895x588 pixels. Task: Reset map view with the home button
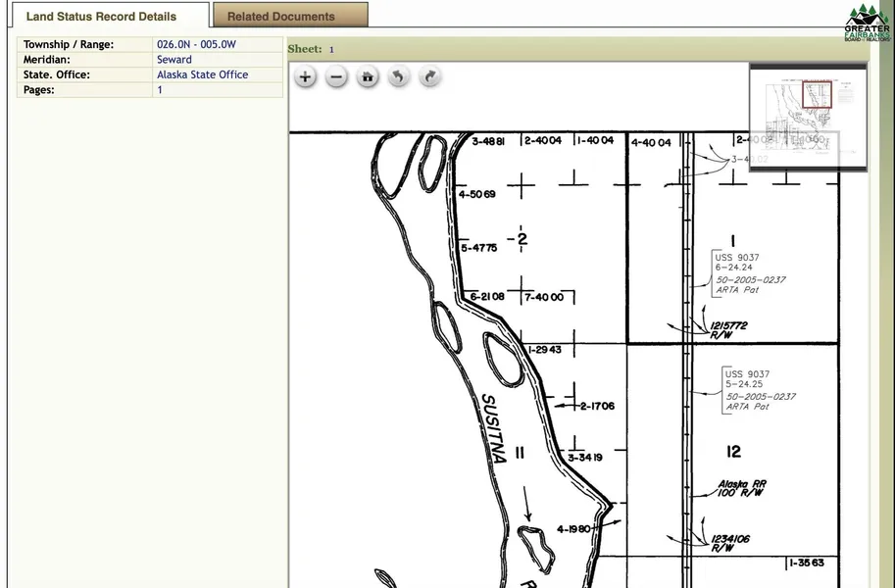pos(368,77)
